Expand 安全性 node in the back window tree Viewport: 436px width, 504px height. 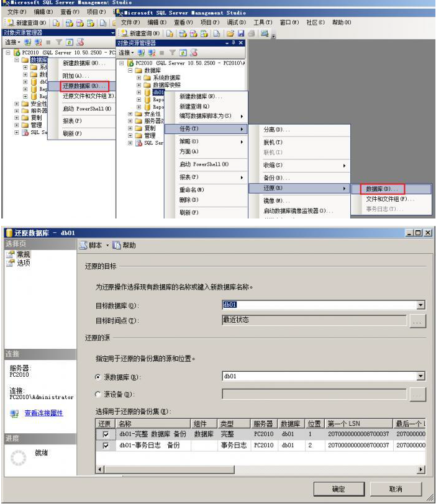click(16, 104)
